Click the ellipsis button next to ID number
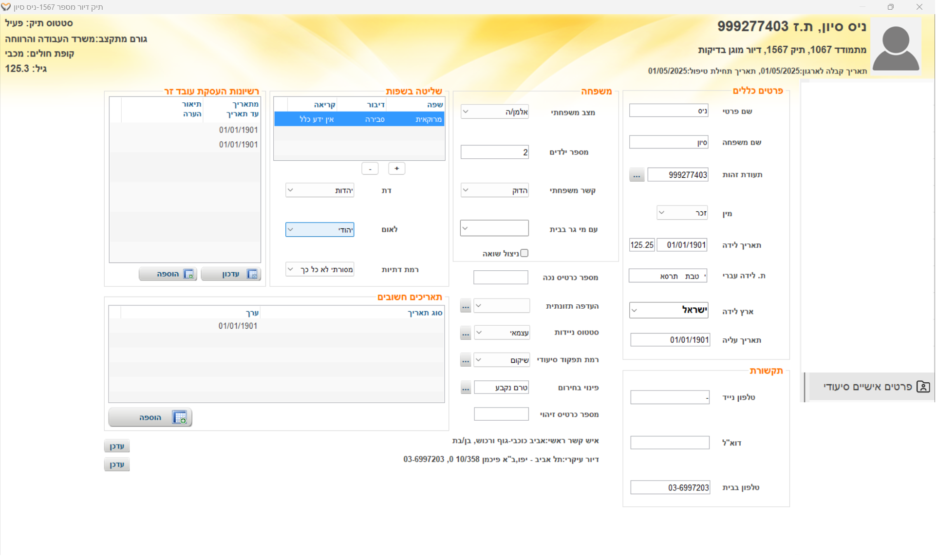Image resolution: width=937 pixels, height=560 pixels. pos(637,175)
